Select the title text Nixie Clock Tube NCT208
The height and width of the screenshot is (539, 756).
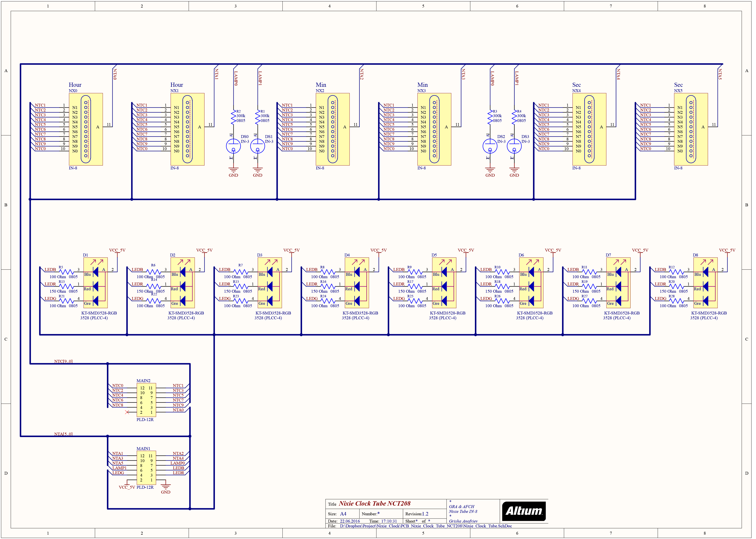pos(374,503)
